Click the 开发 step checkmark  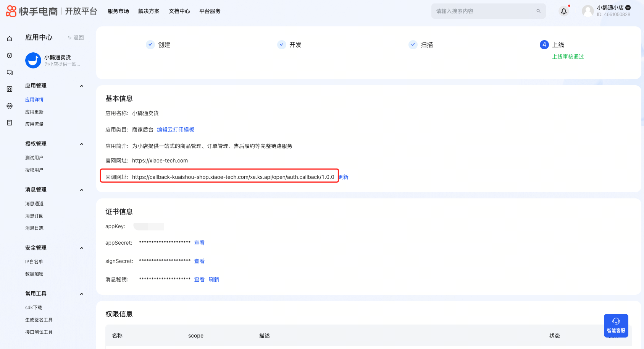coord(282,45)
